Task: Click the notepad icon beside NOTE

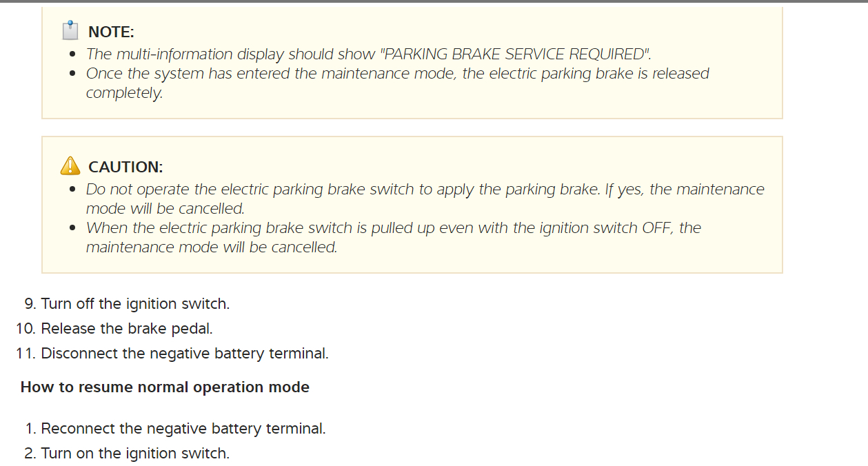Action: (x=70, y=31)
